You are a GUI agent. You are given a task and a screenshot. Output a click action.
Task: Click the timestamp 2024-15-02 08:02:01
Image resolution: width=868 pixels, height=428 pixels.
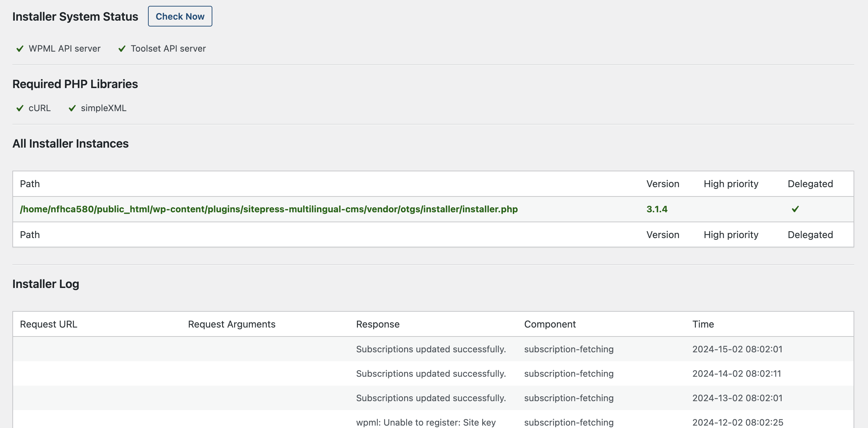click(738, 349)
